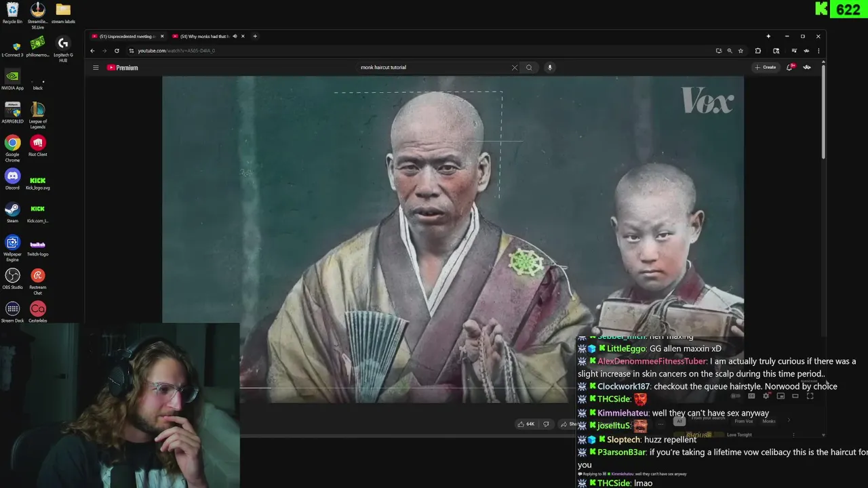Open Twitch-logo file on desktop
The height and width of the screenshot is (488, 868).
click(x=37, y=247)
